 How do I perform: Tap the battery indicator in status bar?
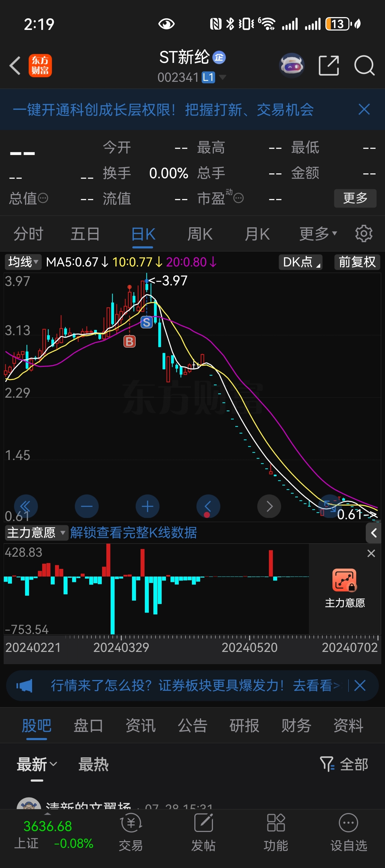(339, 24)
